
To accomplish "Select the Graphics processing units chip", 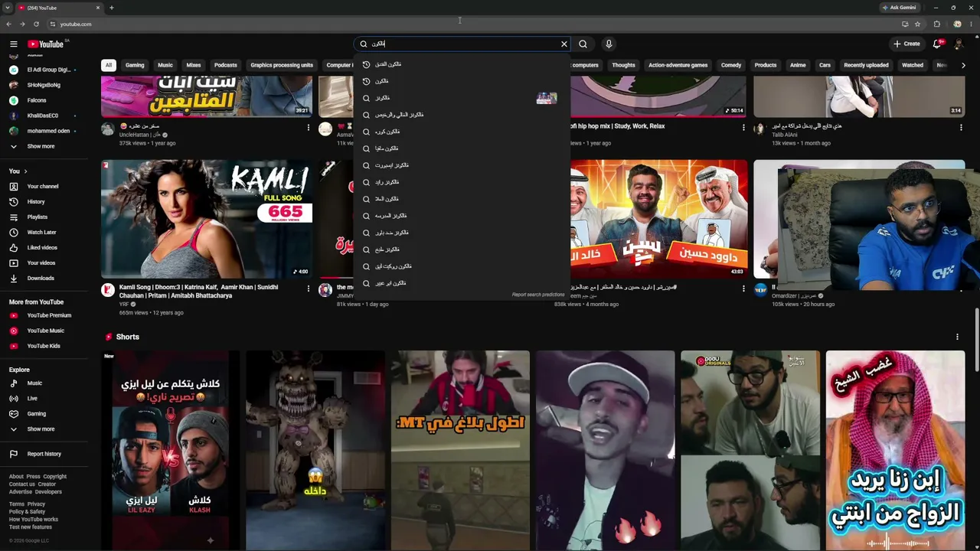I will point(282,65).
